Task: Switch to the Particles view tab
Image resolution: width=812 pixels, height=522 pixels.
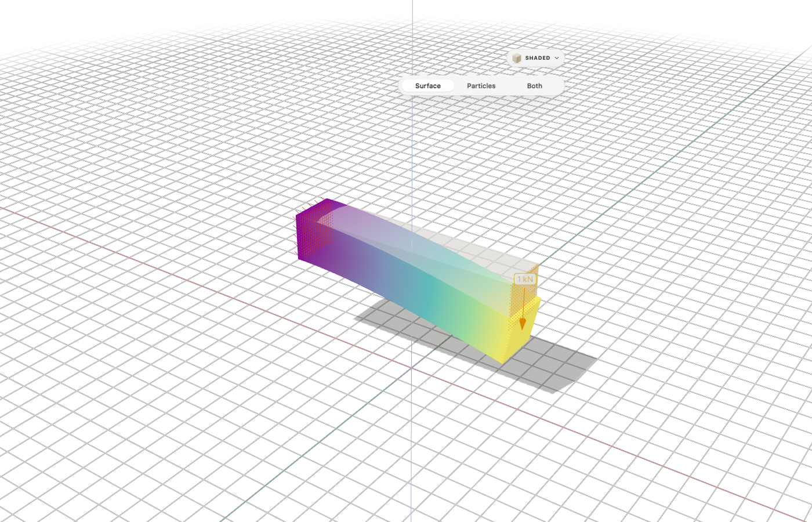Action: click(x=481, y=86)
